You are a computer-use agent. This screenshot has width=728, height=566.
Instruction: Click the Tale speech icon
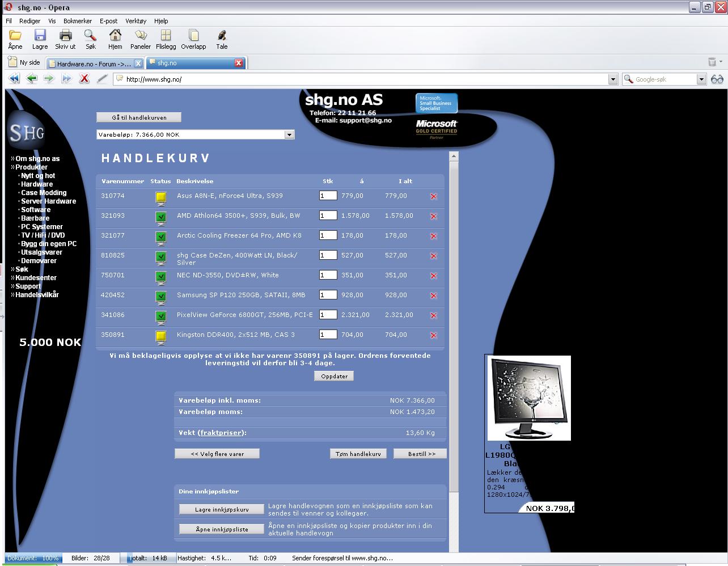[222, 36]
